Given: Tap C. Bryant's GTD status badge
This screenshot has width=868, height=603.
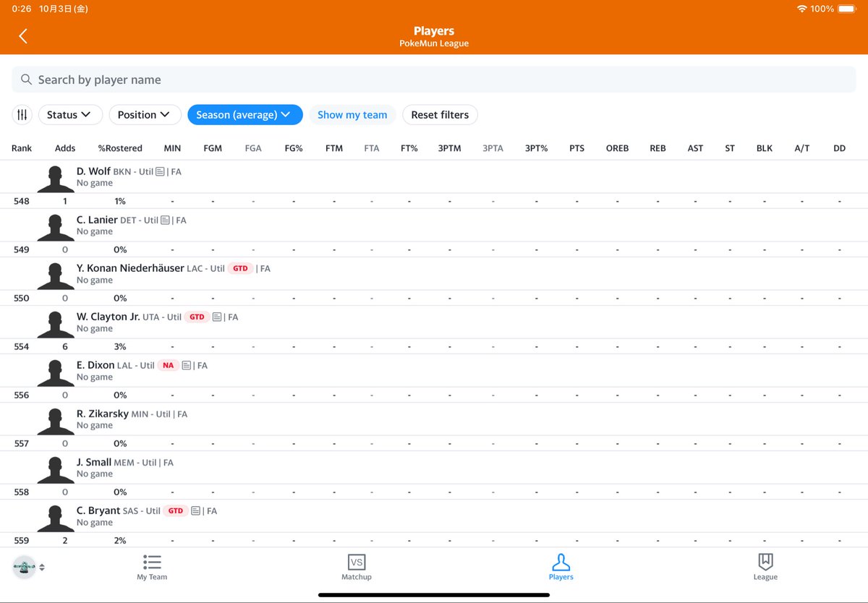Looking at the screenshot, I should (x=176, y=510).
